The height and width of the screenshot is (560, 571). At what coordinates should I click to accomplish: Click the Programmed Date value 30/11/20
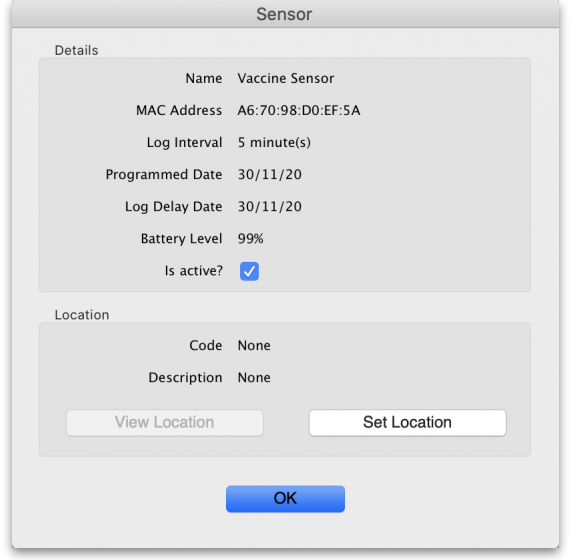click(269, 174)
